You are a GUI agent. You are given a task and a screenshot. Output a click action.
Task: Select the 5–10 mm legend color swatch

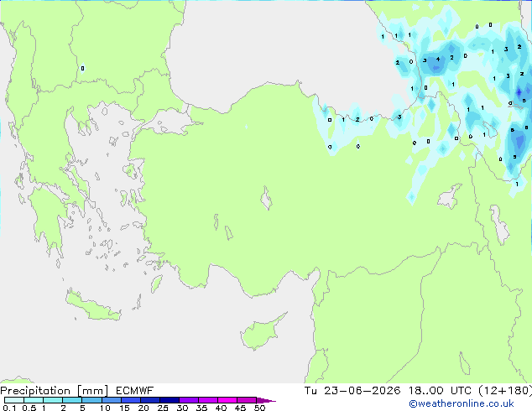pos(91,400)
